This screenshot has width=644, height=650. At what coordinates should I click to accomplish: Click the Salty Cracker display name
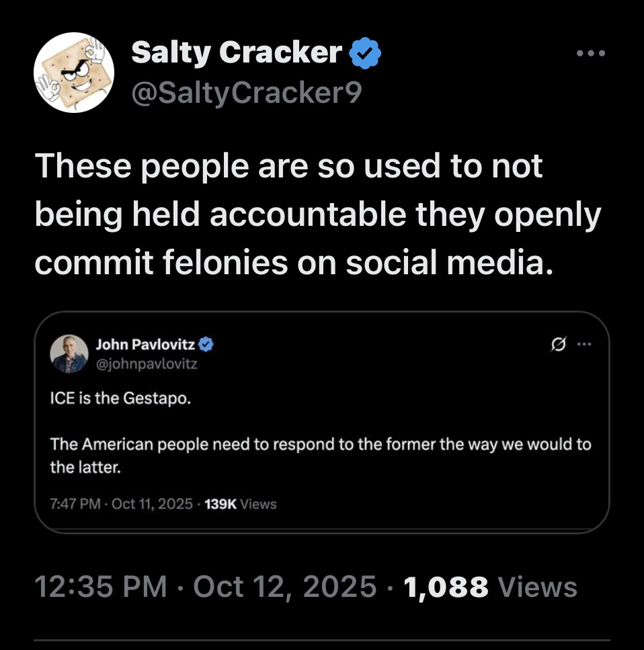[x=237, y=52]
